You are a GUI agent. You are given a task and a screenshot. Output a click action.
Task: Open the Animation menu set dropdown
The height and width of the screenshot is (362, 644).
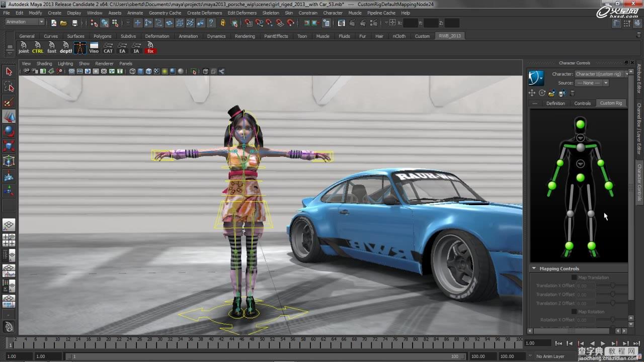click(x=25, y=22)
